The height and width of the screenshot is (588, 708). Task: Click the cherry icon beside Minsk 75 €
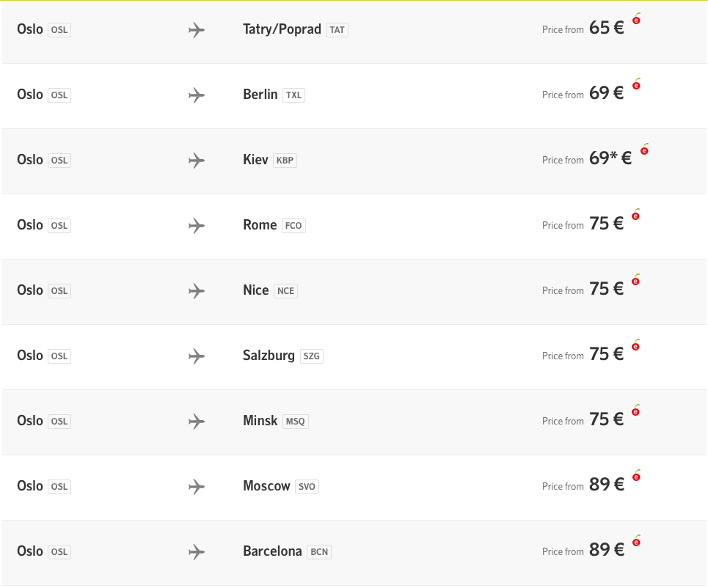pos(636,410)
